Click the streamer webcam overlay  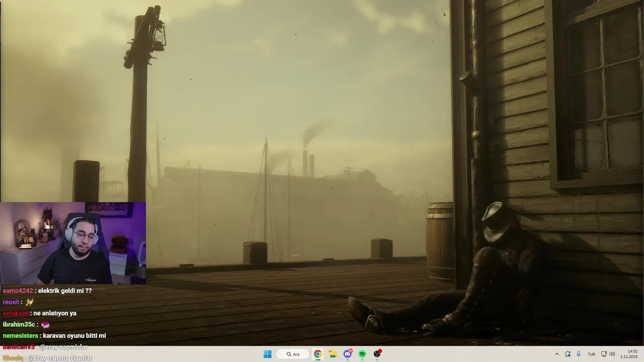click(x=73, y=243)
